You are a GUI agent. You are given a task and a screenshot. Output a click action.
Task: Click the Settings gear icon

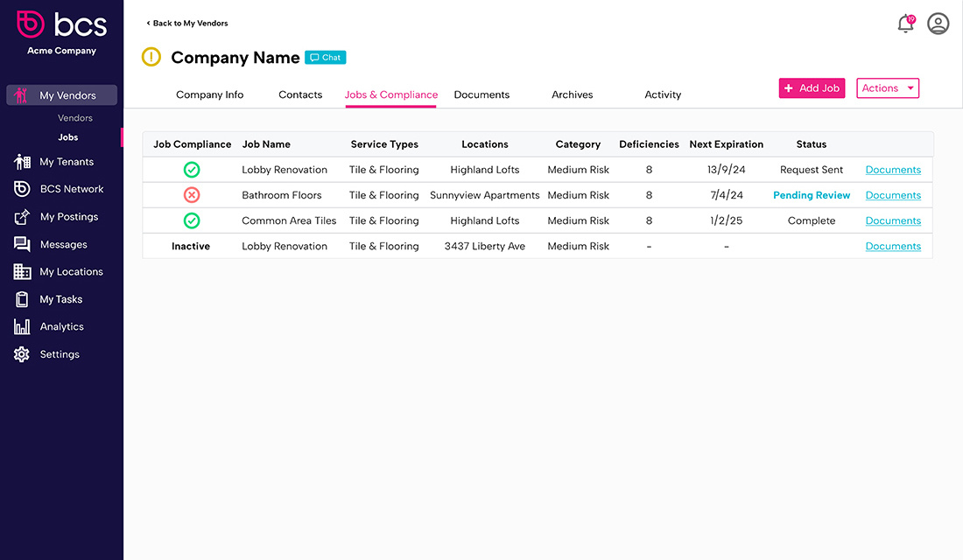click(22, 354)
